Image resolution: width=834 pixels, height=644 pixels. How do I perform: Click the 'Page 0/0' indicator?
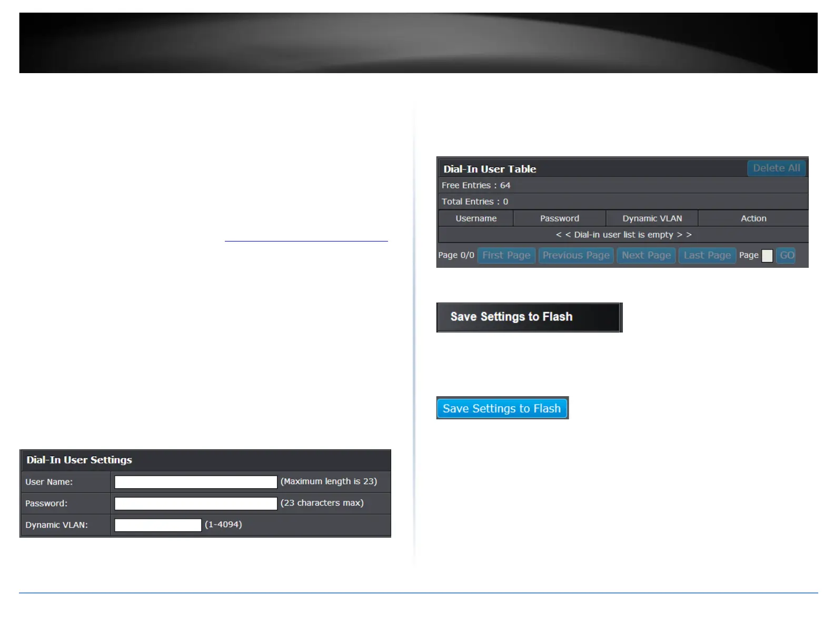(456, 255)
